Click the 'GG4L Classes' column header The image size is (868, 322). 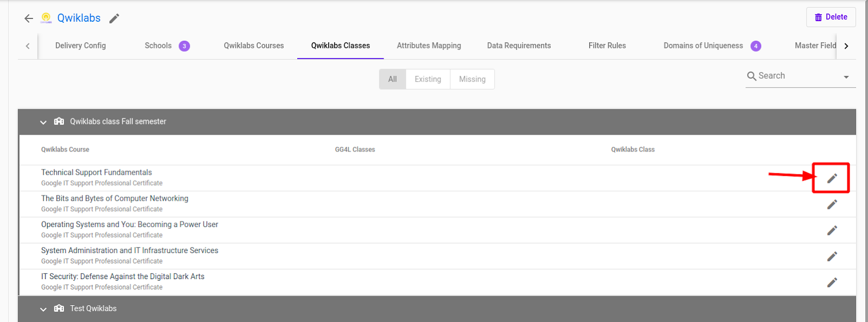click(355, 150)
